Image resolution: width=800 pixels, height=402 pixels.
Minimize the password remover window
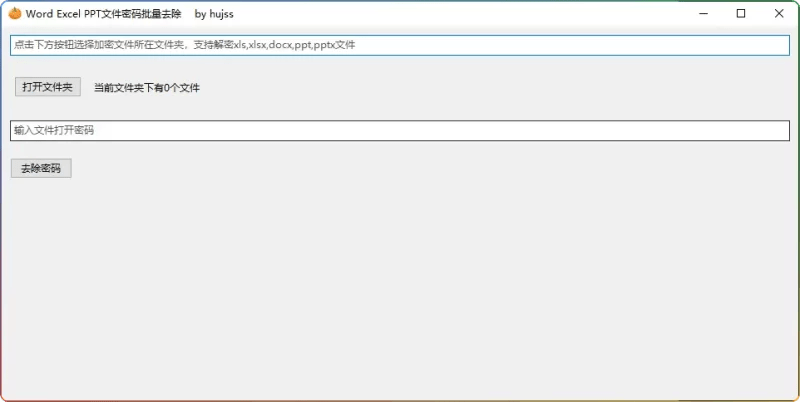pos(704,14)
